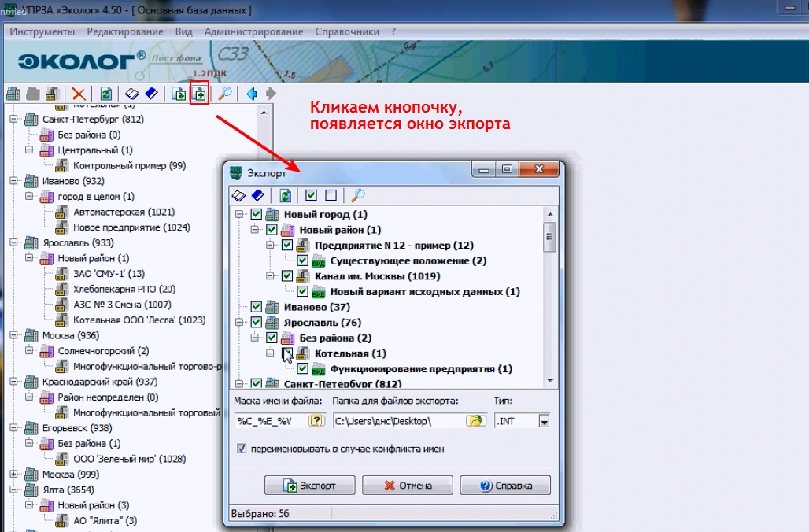809x532 pixels.
Task: Collapse Иваново (932) node in main tree
Action: (14, 181)
